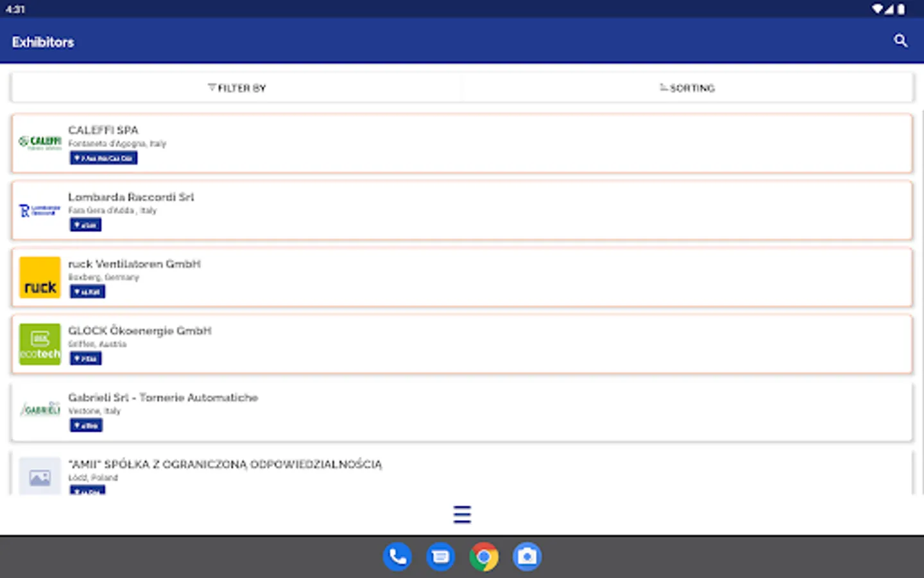This screenshot has width=924, height=578.
Task: Tap the GLOCK Ökoenergie stand location badge
Action: [x=85, y=358]
